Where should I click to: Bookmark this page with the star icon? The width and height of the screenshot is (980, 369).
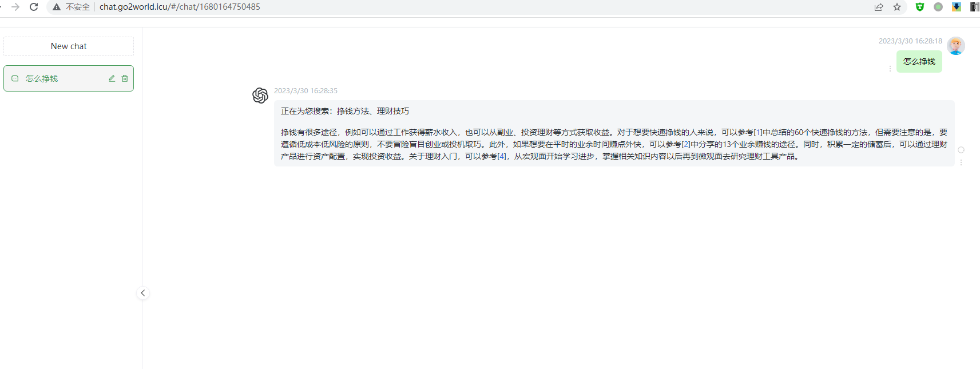[x=897, y=7]
